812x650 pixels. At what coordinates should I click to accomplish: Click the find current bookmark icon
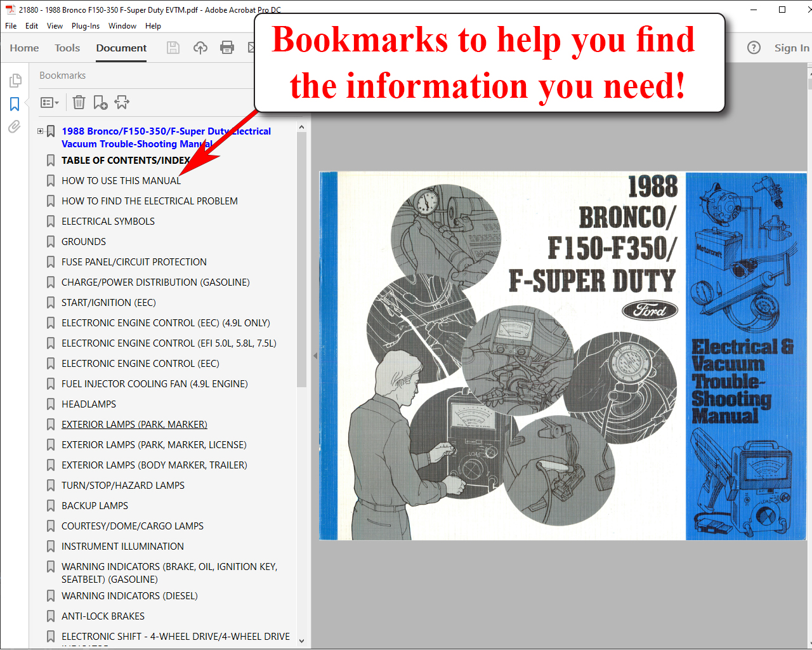click(122, 102)
